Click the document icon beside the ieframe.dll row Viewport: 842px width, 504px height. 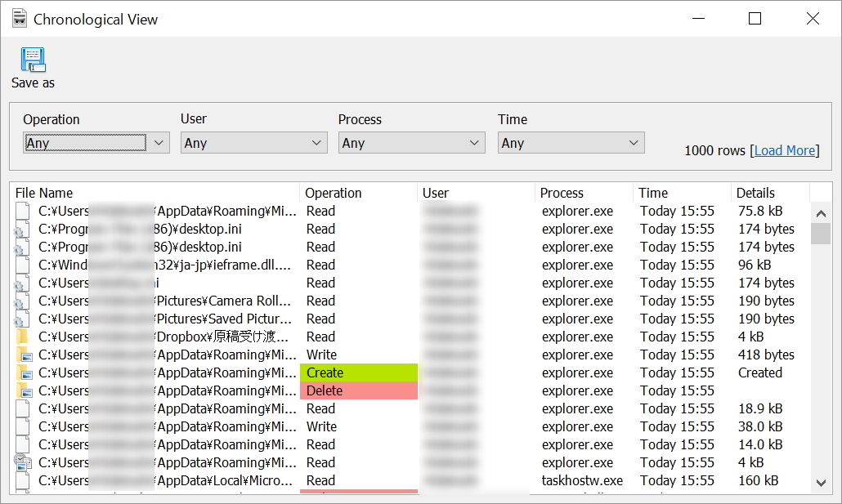click(x=21, y=265)
